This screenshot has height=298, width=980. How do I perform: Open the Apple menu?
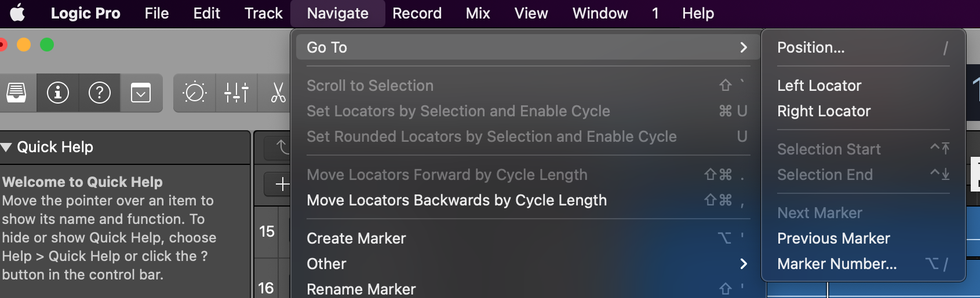click(17, 13)
